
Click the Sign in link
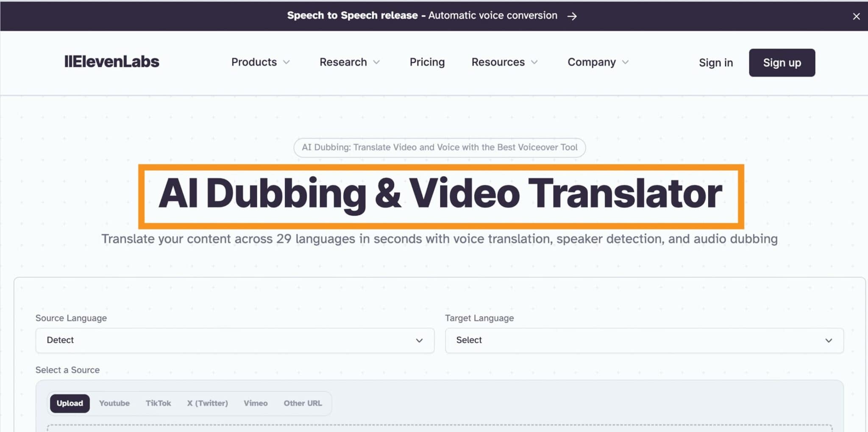pos(716,63)
